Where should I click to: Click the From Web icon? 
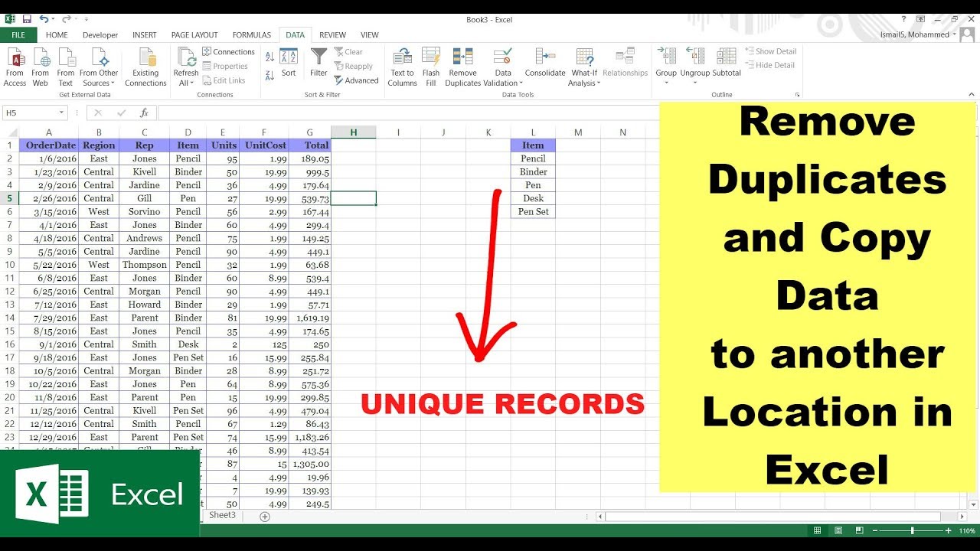(x=41, y=58)
